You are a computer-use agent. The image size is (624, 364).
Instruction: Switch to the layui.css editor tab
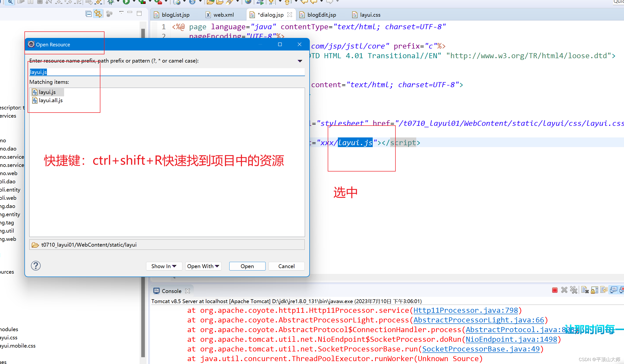point(370,15)
